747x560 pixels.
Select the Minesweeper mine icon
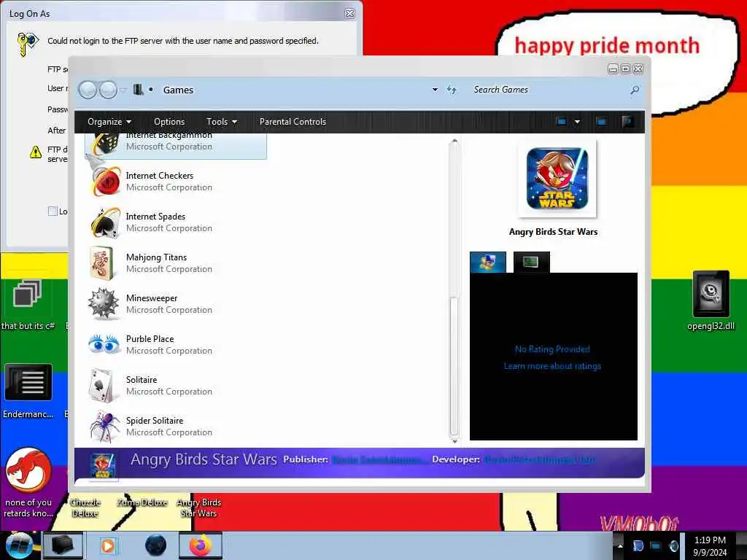pyautogui.click(x=104, y=303)
